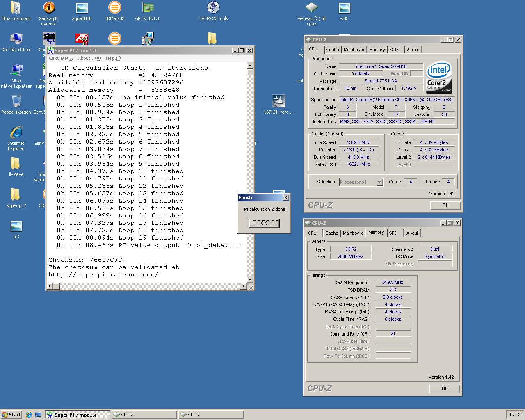
Task: Select Super PI / mod1.4 taskbar button
Action: pyautogui.click(x=77, y=415)
